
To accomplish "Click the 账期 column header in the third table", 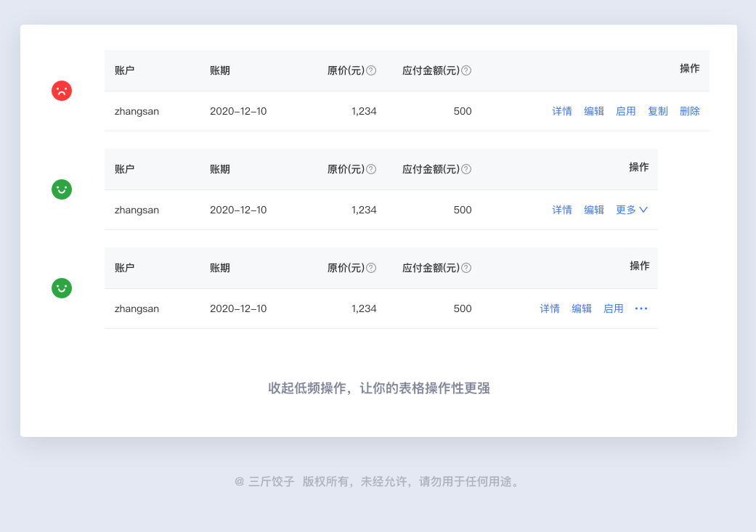I will [x=220, y=269].
